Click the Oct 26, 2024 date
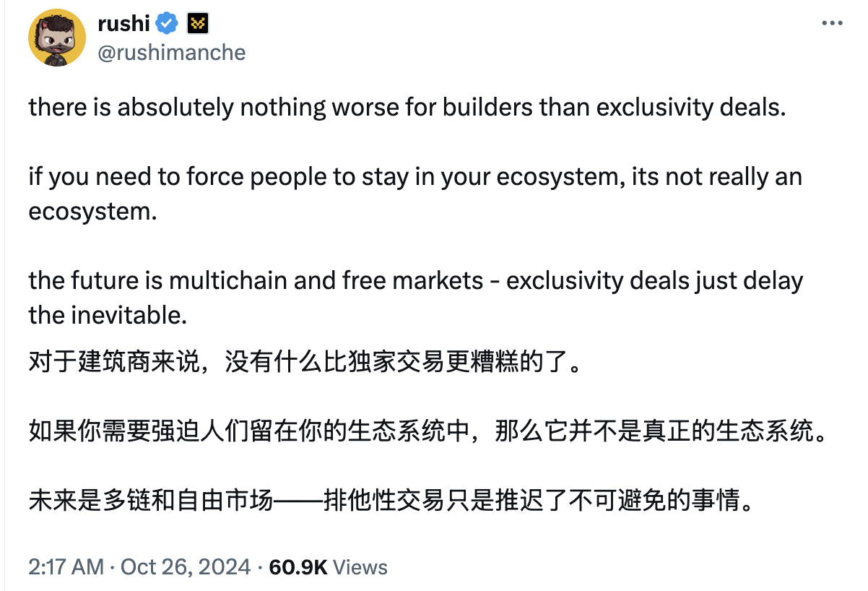This screenshot has width=868, height=591. coord(186,567)
